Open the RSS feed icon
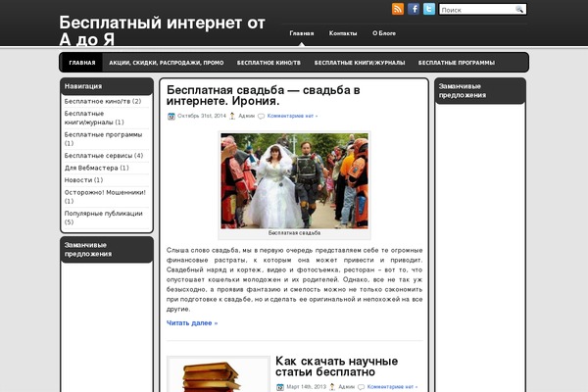The height and width of the screenshot is (392, 588). [398, 9]
